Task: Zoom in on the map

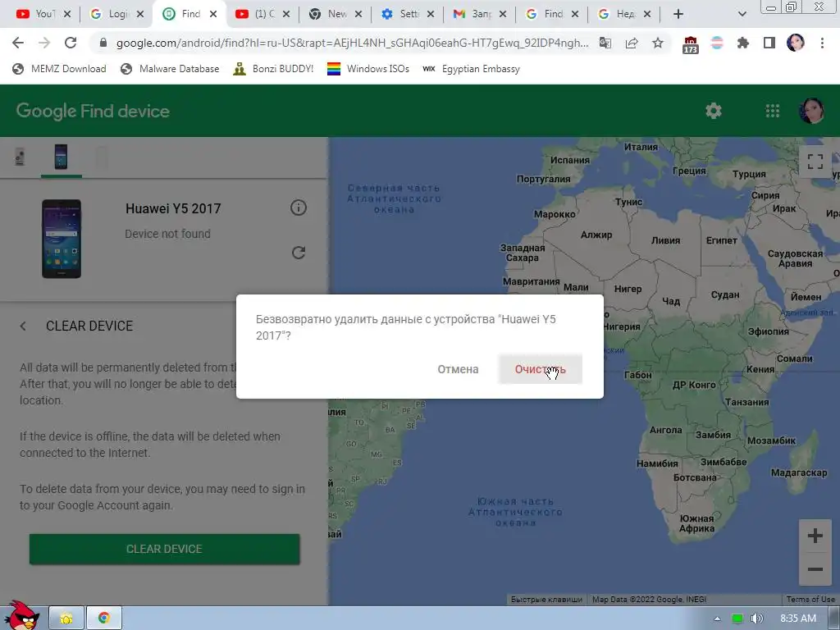Action: point(815,535)
